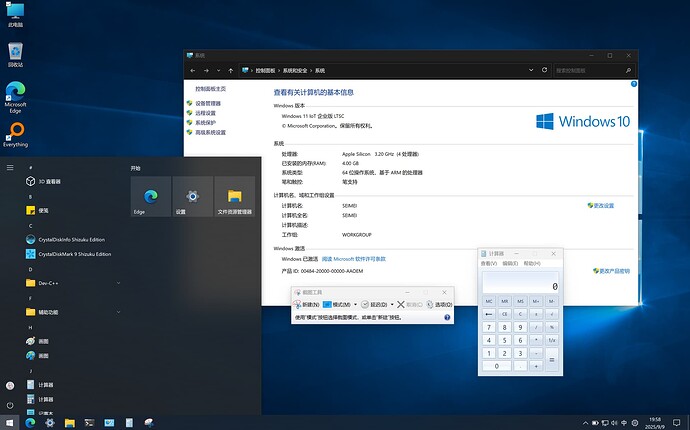Open 高级系统设置 link in System sidebar

coord(210,132)
